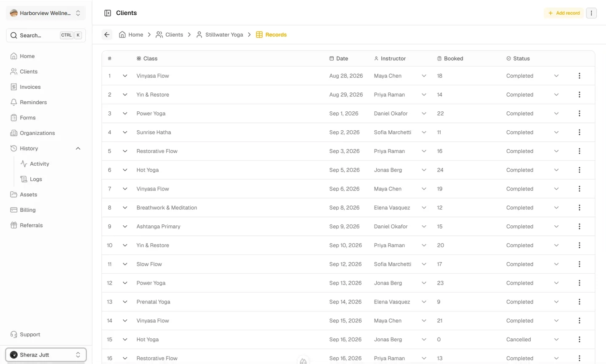Go back using the arrow button
This screenshot has height=364, width=606.
tap(107, 35)
